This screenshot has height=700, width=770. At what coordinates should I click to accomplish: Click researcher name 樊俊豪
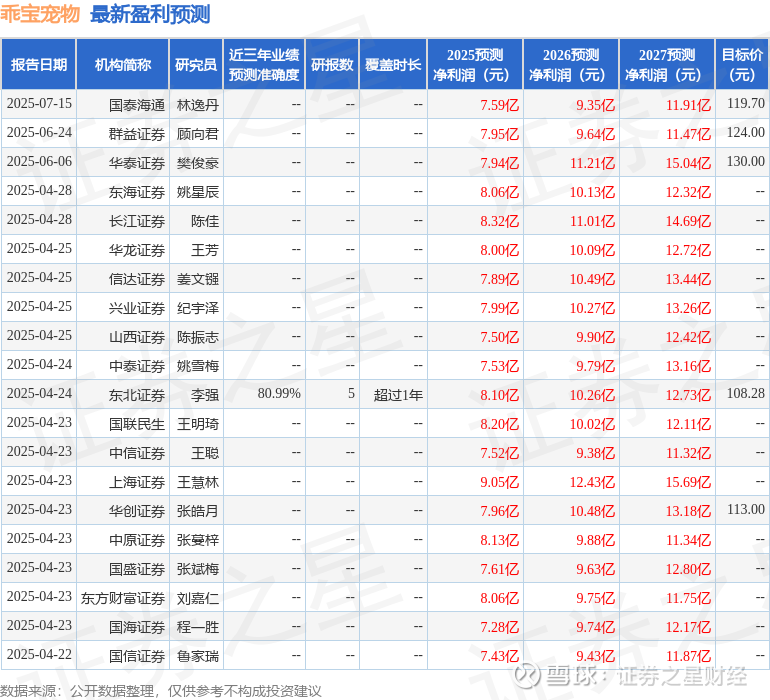(197, 163)
